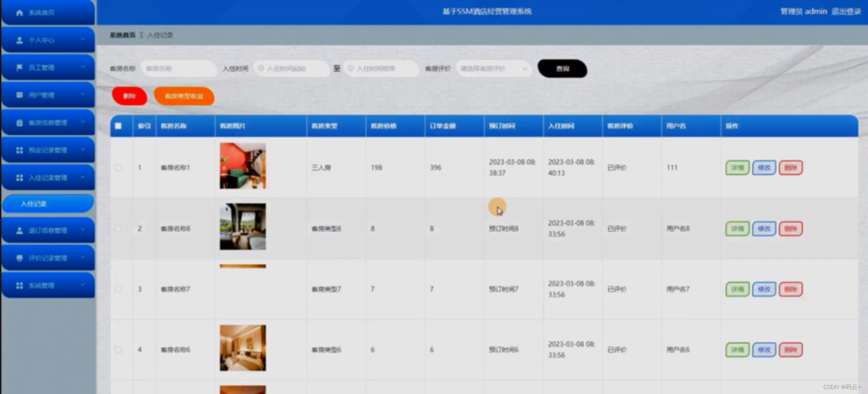Click 删除 for row 客房名称8
This screenshot has width=868, height=394.
click(791, 229)
